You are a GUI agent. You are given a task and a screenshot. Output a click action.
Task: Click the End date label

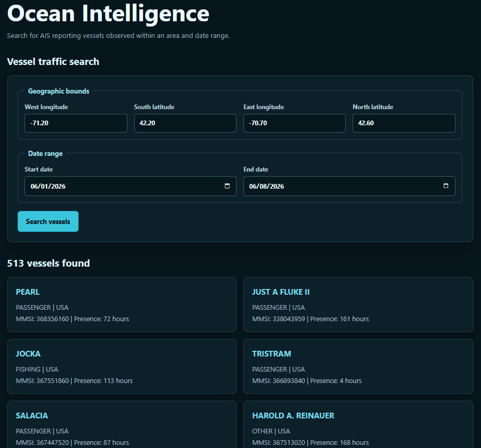(256, 169)
